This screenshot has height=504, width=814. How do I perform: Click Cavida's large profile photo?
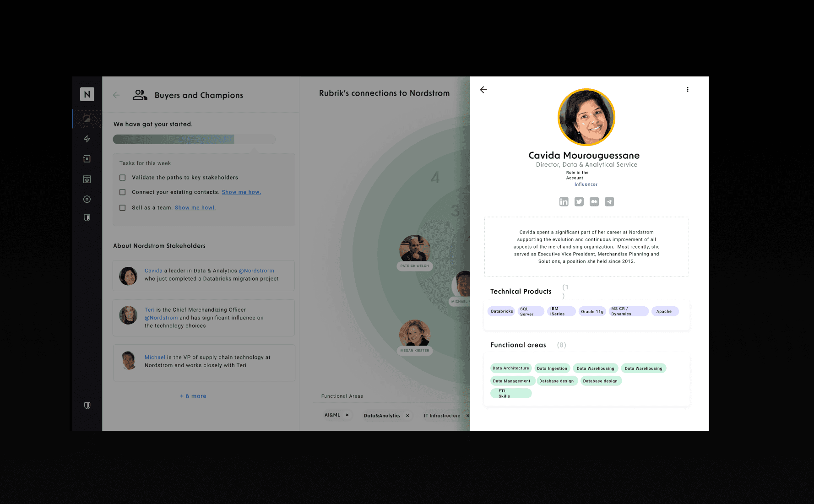[x=586, y=117]
